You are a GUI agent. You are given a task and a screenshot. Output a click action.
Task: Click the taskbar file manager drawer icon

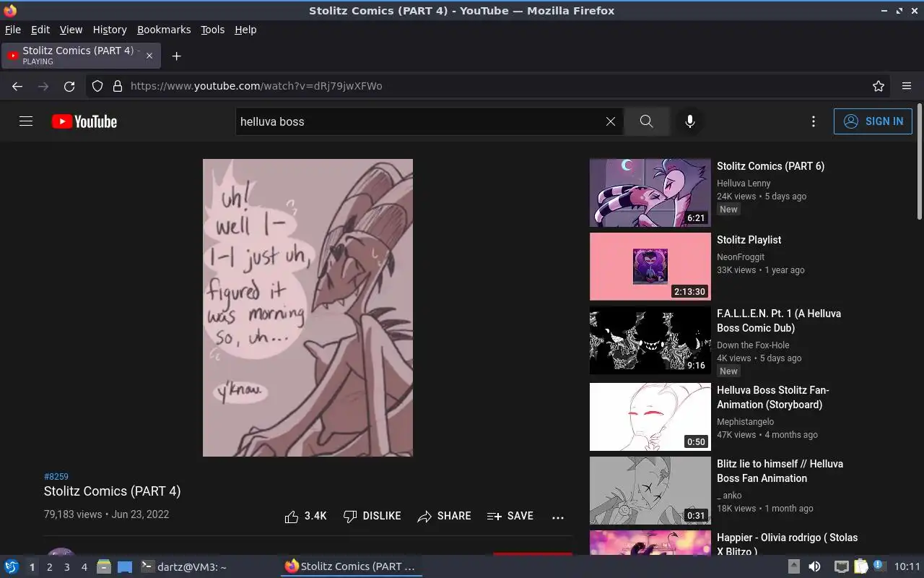(x=104, y=567)
